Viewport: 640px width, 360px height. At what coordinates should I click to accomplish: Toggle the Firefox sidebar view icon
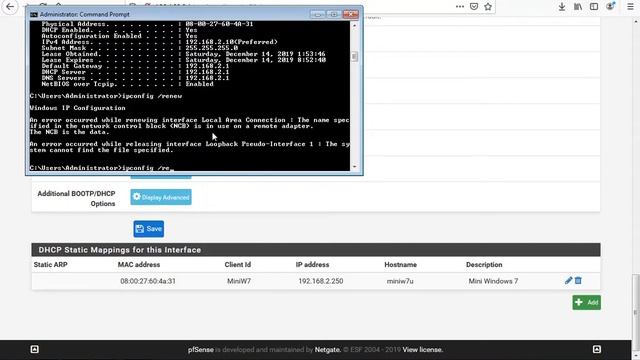(x=594, y=7)
